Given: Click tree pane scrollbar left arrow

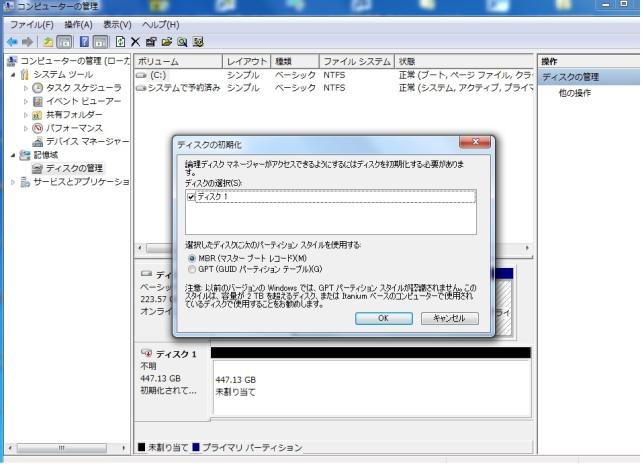Looking at the screenshot, I should [10, 448].
